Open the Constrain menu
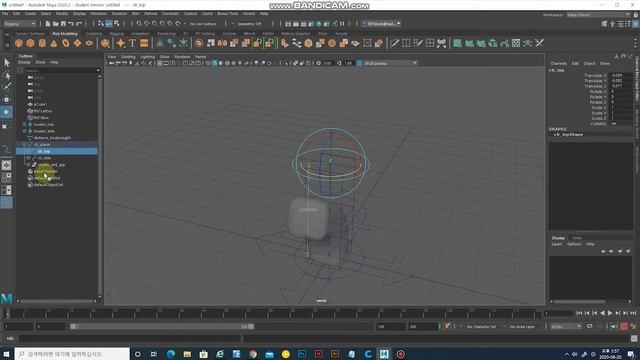This screenshot has width=640, height=360. click(170, 13)
